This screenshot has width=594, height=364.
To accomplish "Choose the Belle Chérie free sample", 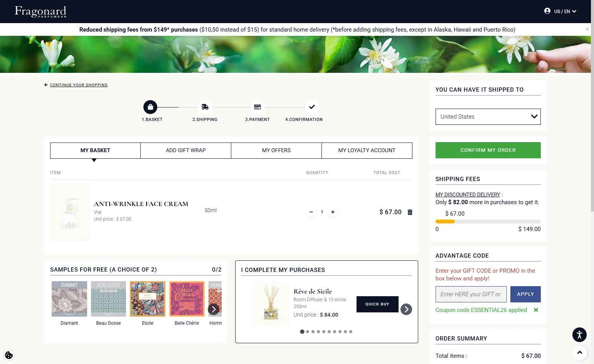I will point(187,299).
